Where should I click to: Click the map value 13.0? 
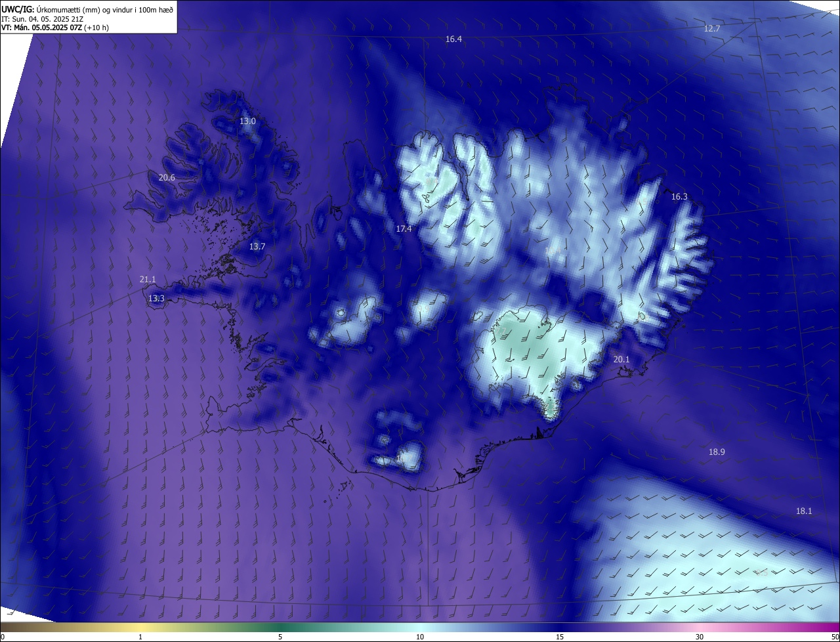(x=247, y=121)
